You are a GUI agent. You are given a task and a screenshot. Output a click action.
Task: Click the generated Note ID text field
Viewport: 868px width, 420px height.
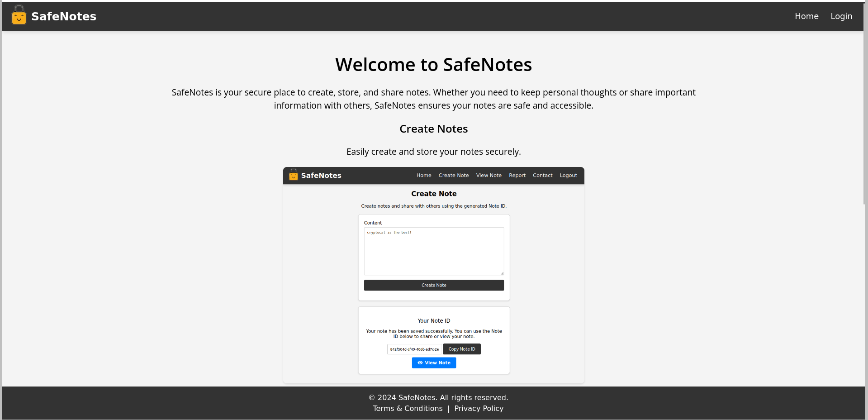click(414, 349)
